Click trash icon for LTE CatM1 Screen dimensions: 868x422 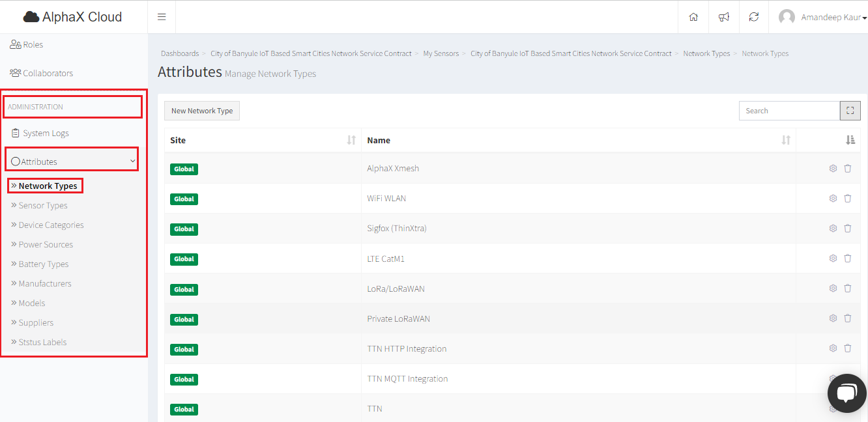point(848,259)
